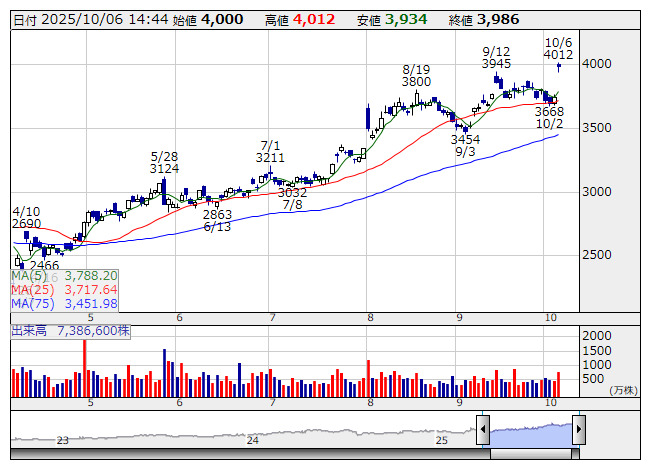Click year 23 in the navigator timeline
Viewport: 653px width, 470px height.
(62, 440)
